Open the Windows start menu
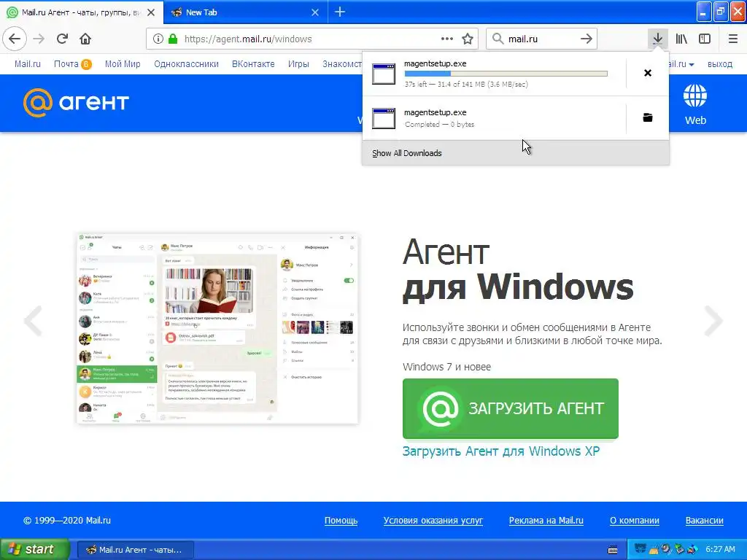The height and width of the screenshot is (560, 747). 34,549
